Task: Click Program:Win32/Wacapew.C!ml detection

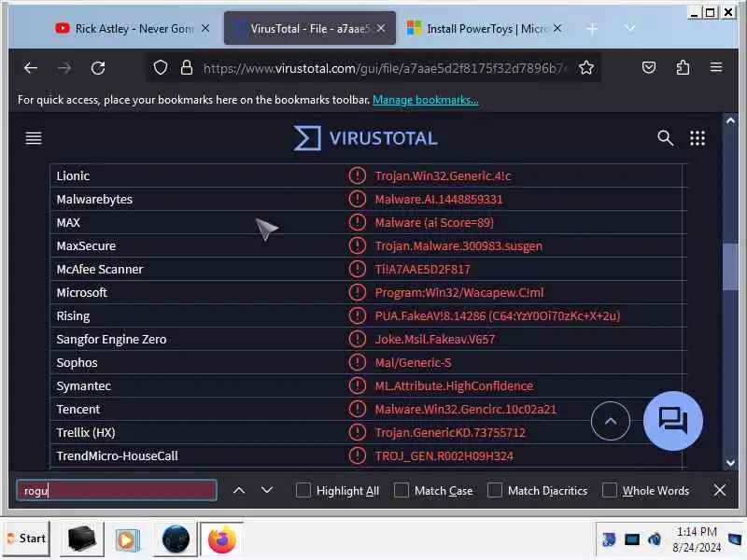Action: pyautogui.click(x=458, y=292)
